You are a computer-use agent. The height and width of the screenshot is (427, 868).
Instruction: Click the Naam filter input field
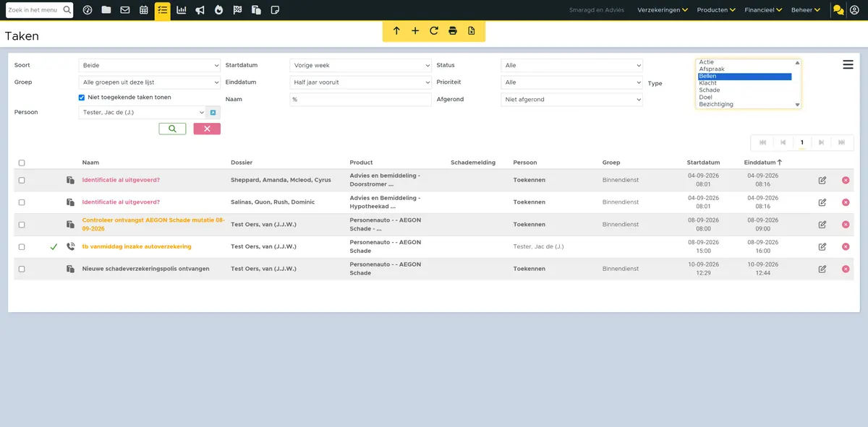360,100
